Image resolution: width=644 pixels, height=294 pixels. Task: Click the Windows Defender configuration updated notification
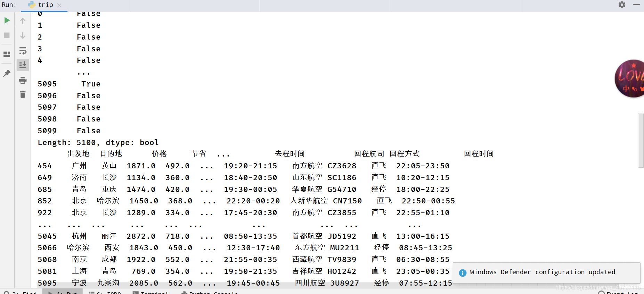(x=547, y=273)
